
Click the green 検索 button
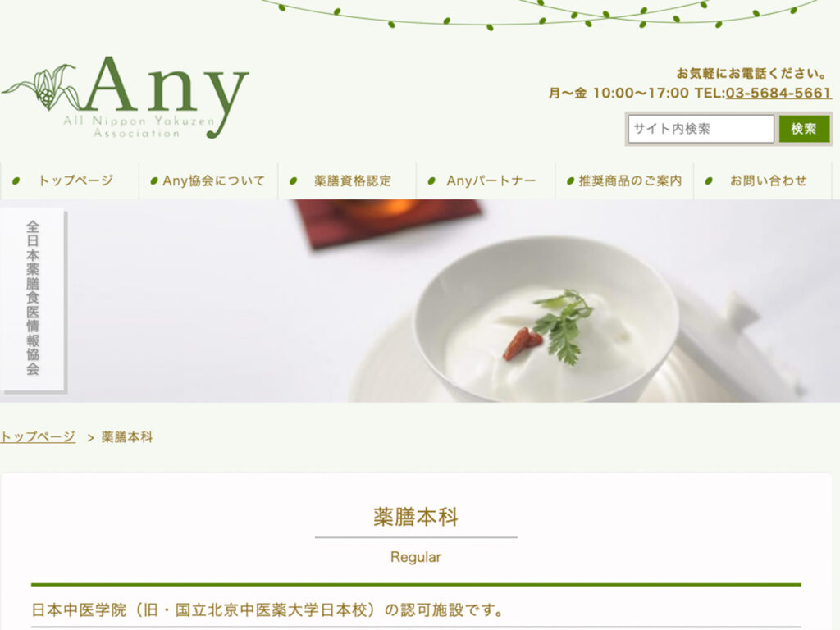click(804, 129)
